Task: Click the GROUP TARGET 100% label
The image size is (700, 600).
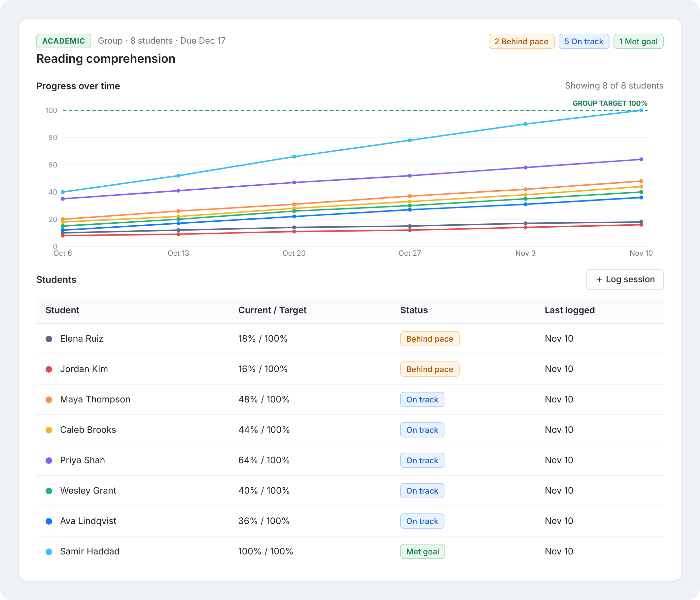Action: tap(610, 103)
